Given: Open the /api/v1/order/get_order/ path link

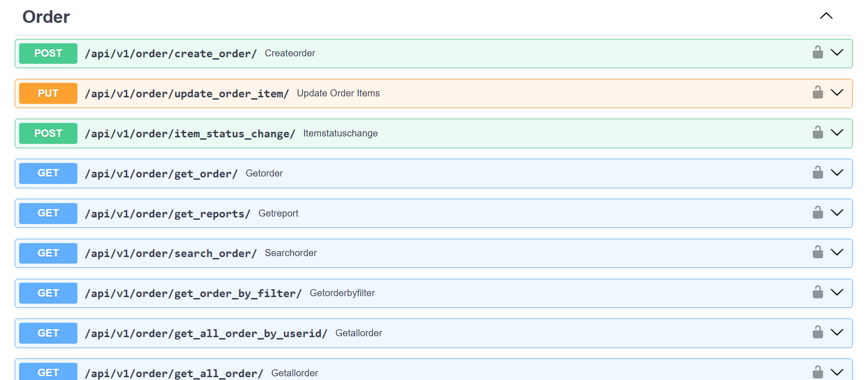Looking at the screenshot, I should (x=161, y=174).
